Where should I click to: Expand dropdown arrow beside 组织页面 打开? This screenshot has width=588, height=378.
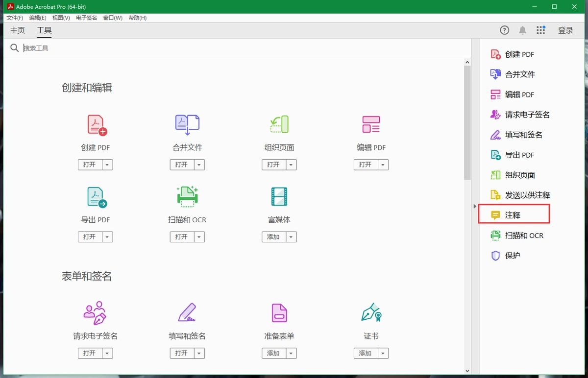pos(291,165)
